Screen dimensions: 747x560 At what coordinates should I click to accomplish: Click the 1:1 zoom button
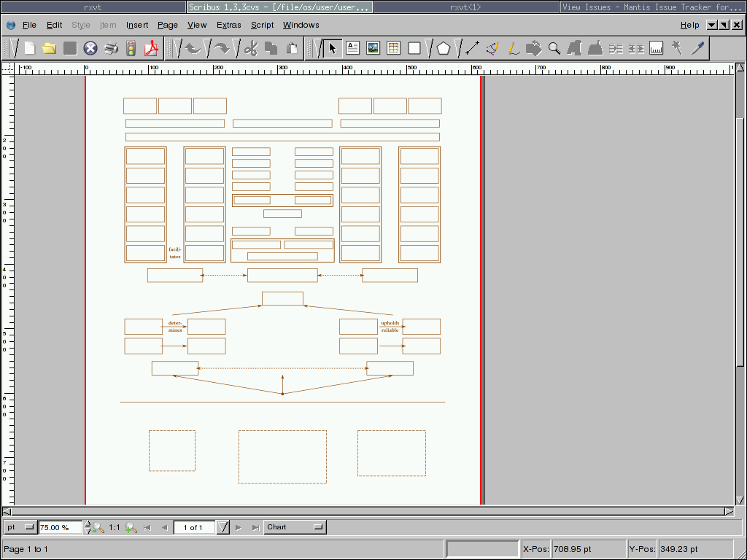pyautogui.click(x=115, y=527)
